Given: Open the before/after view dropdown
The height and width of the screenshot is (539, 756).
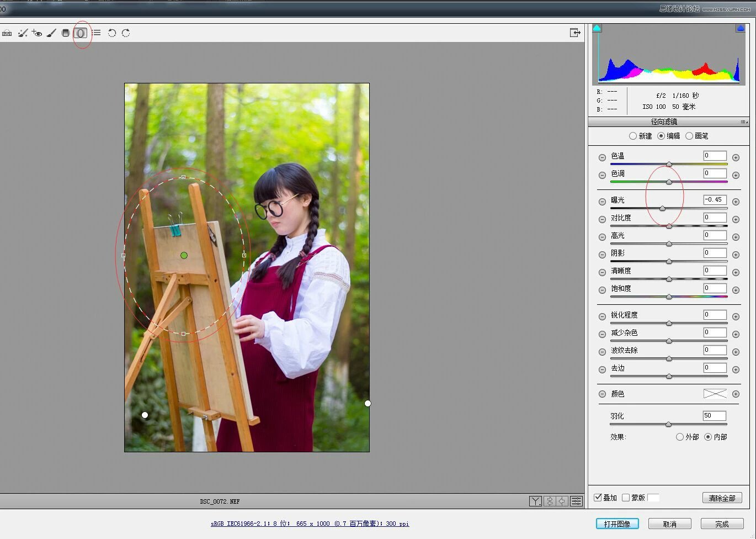Looking at the screenshot, I should tap(535, 501).
